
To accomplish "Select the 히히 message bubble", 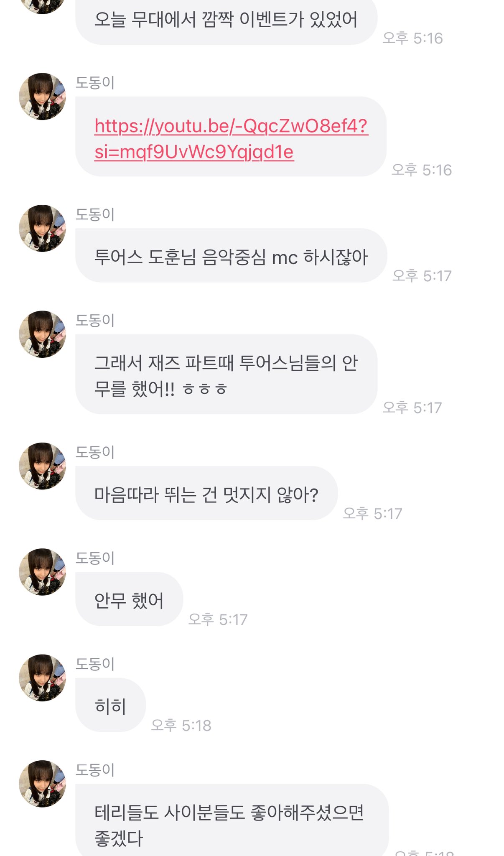I will point(110,705).
